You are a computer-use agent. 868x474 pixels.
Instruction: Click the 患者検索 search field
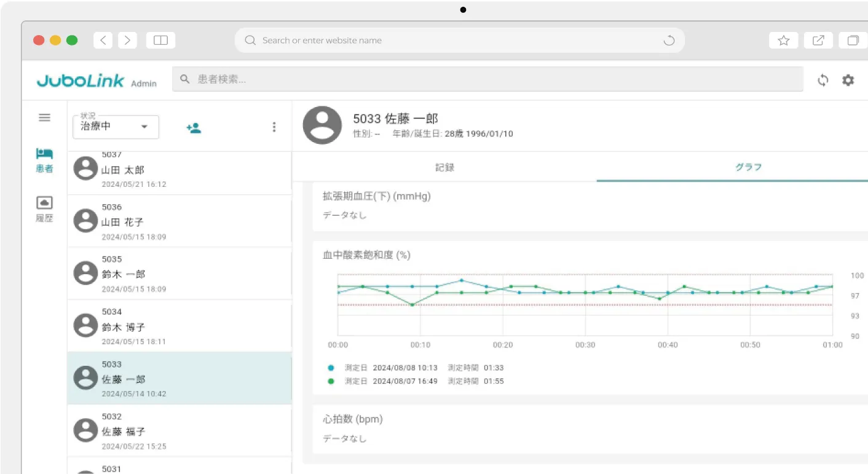coord(487,79)
